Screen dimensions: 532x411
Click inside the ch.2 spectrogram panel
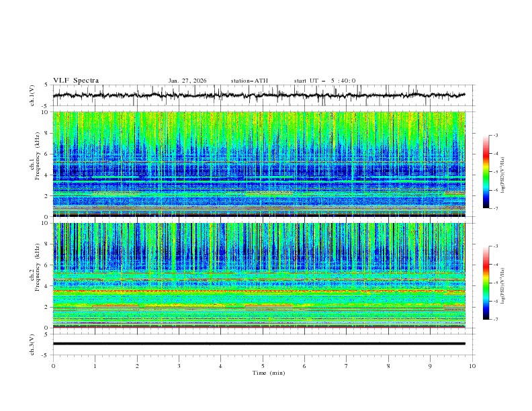[259, 275]
